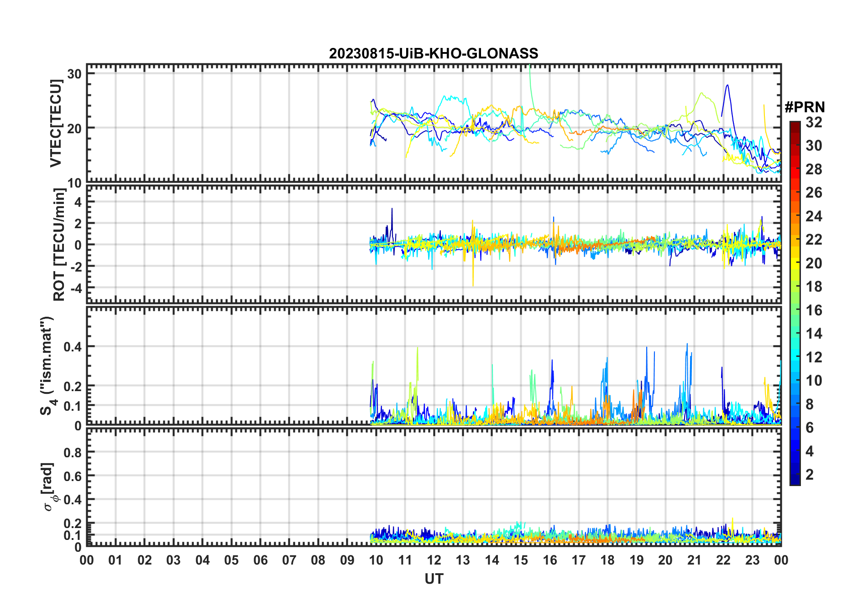The height and width of the screenshot is (607, 868).
Task: Click the UT axis tick label 19
Action: point(637,560)
